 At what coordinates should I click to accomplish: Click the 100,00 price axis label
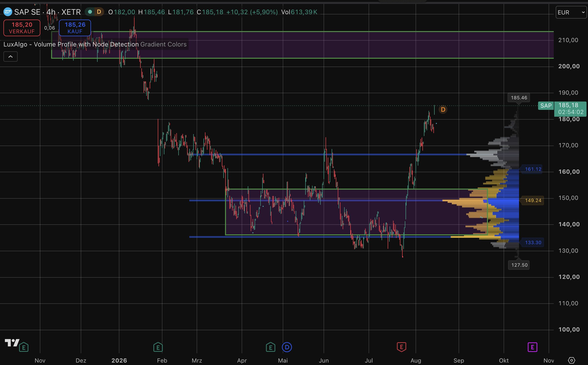point(569,330)
